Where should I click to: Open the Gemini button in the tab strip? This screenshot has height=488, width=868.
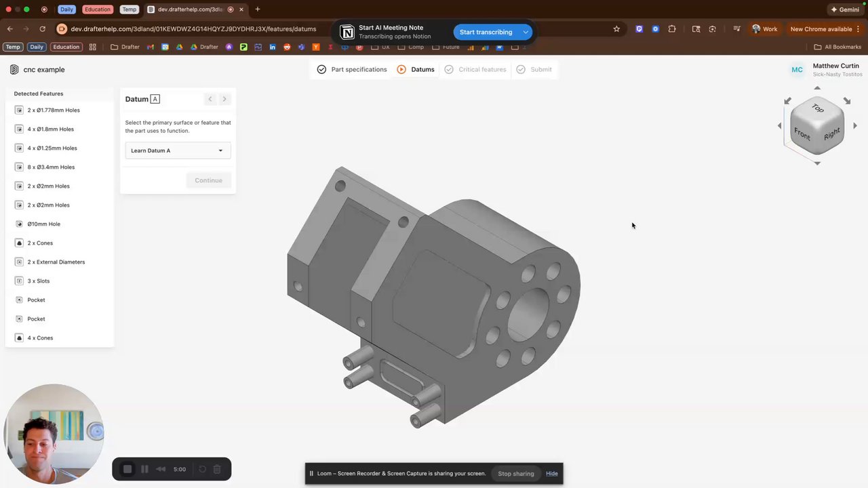click(845, 9)
